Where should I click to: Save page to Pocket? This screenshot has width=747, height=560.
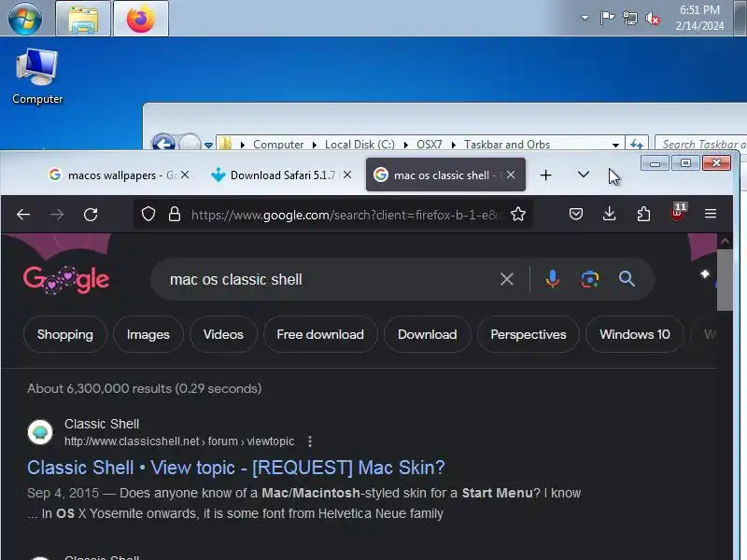tap(576, 215)
